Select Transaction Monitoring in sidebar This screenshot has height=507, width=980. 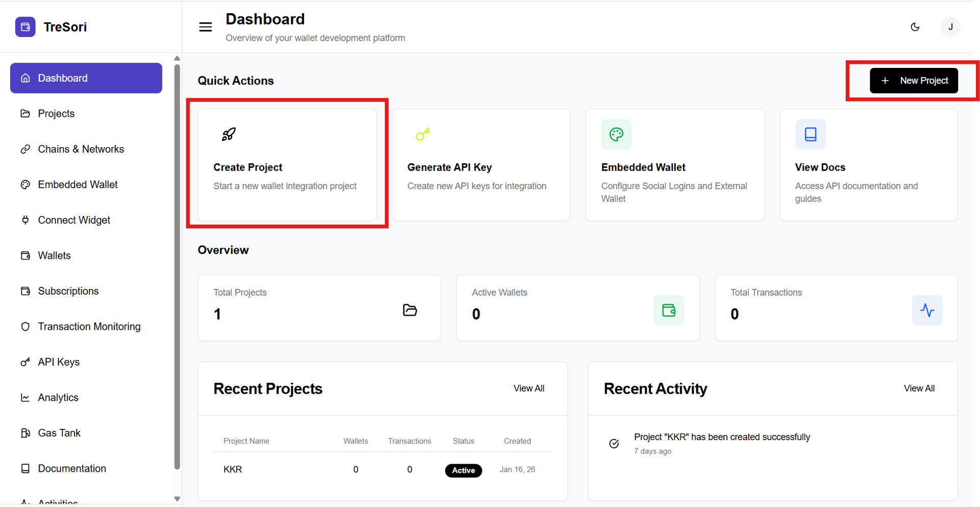click(x=89, y=326)
